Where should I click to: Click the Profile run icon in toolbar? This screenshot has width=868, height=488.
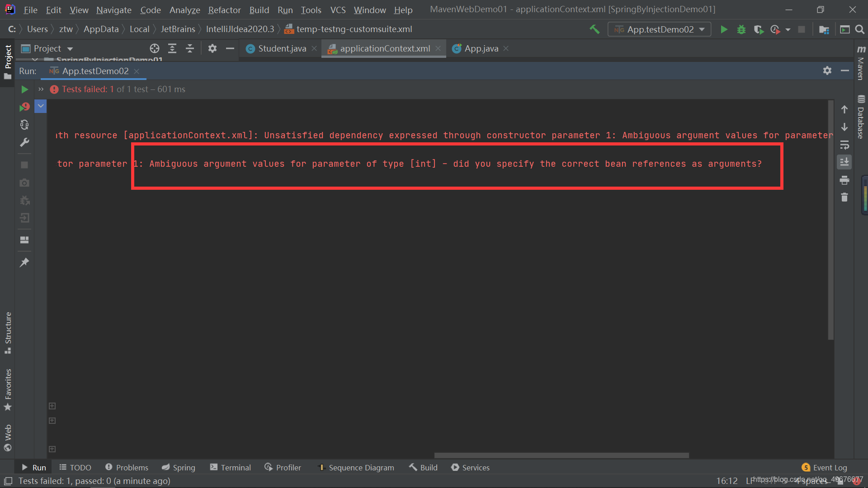pyautogui.click(x=775, y=29)
